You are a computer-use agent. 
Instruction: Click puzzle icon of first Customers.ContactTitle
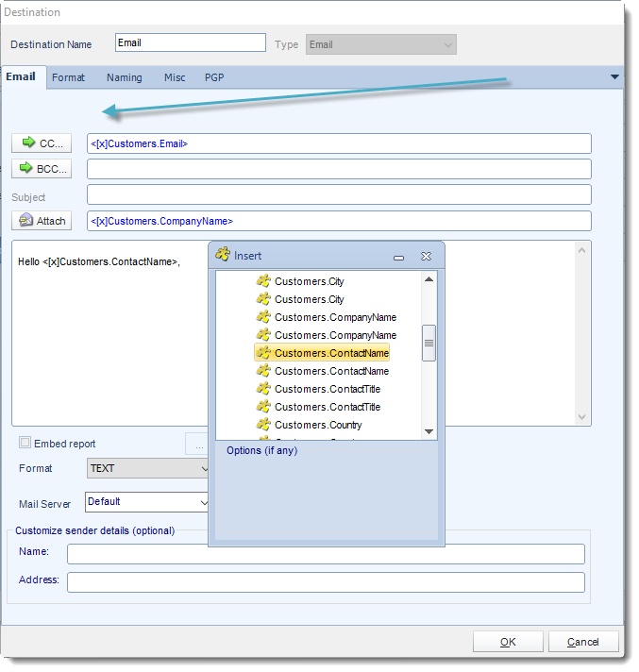coord(263,389)
